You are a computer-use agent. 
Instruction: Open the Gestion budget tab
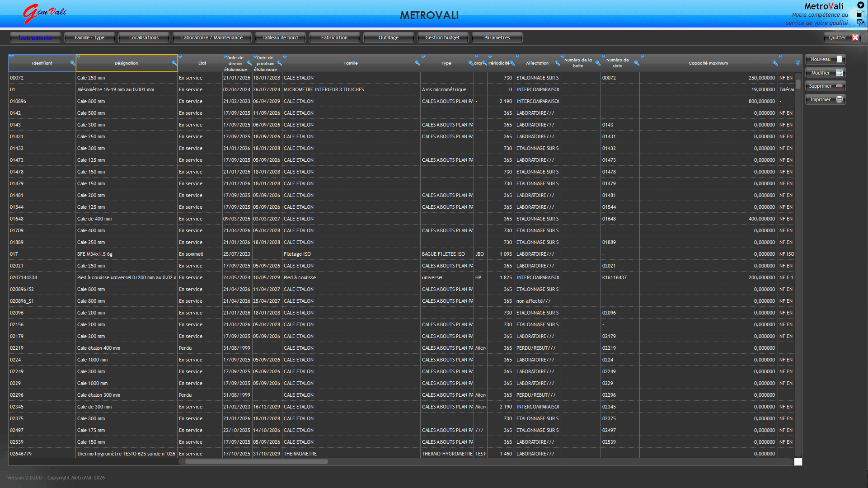[x=443, y=38]
